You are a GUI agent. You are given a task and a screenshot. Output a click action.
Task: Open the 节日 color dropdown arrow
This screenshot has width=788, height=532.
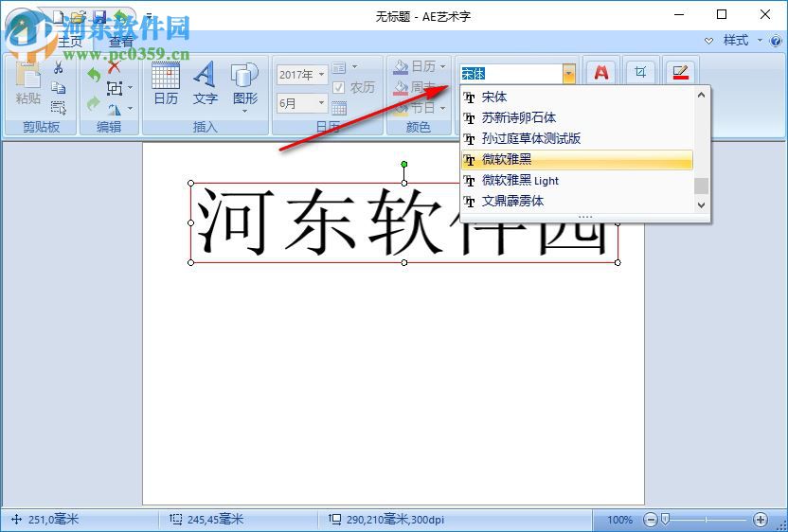click(x=442, y=108)
